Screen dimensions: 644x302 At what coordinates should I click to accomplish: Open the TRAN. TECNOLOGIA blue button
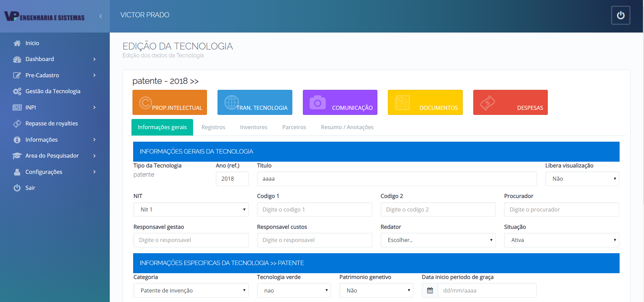(255, 102)
